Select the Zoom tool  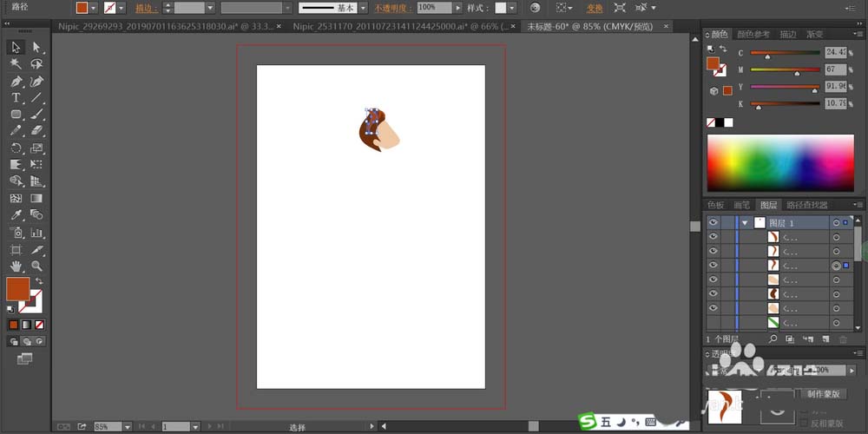pyautogui.click(x=36, y=266)
